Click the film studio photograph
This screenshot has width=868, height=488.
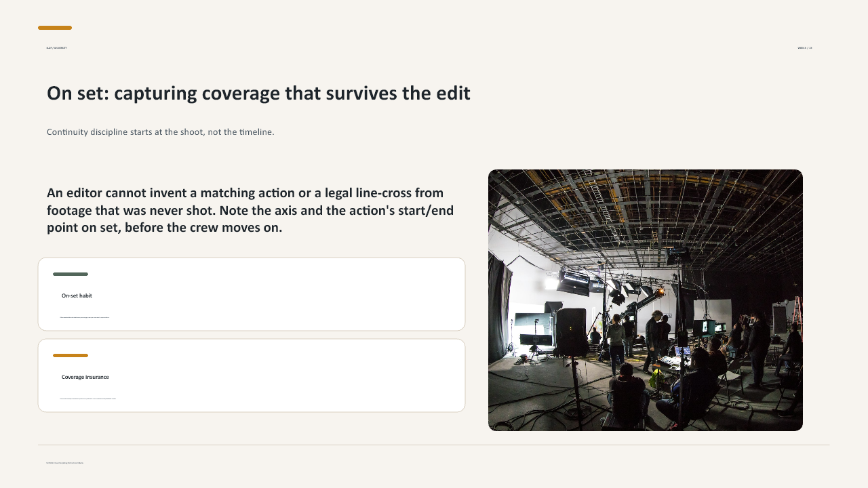[646, 300]
